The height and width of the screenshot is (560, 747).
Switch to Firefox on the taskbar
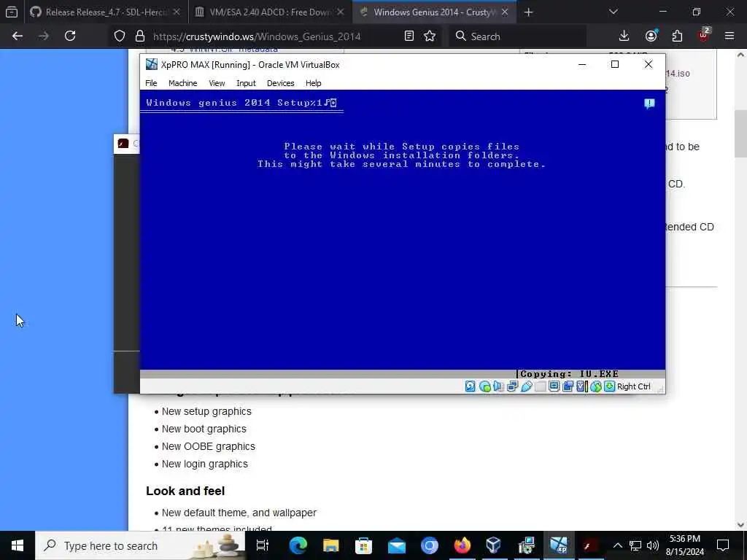462,545
